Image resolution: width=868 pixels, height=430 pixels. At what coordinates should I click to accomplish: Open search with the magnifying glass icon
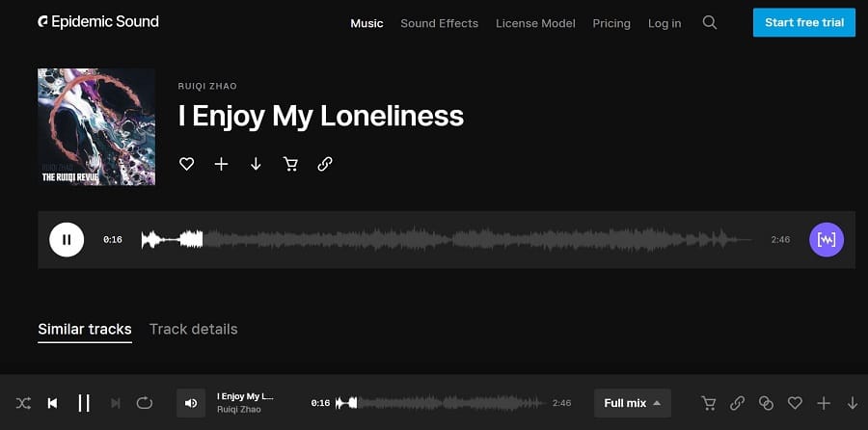point(710,23)
